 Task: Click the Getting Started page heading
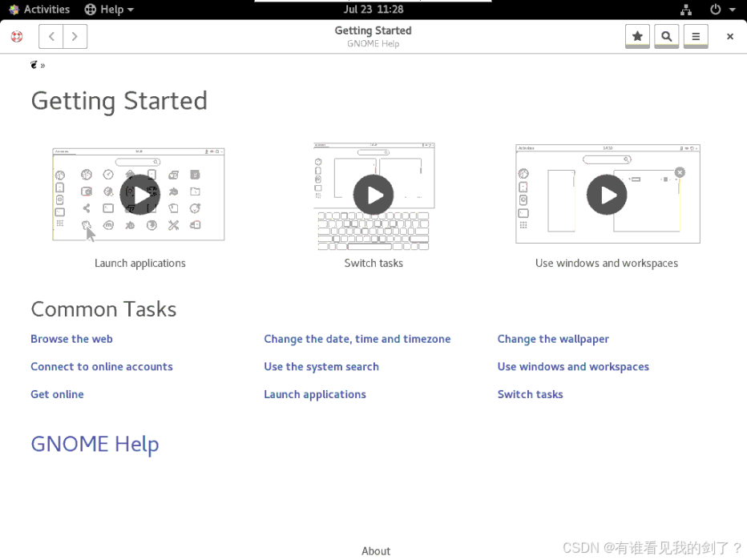(119, 102)
